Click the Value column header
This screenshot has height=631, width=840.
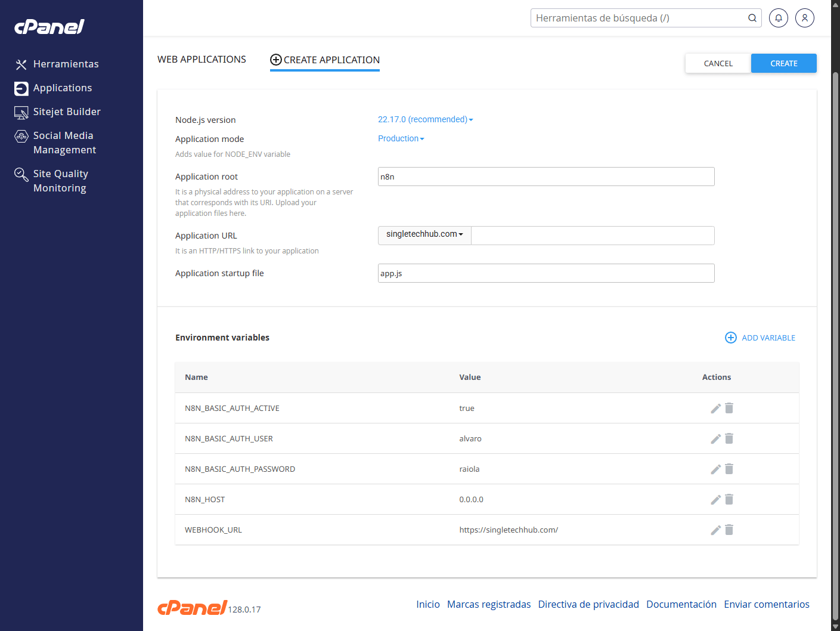[x=470, y=378]
